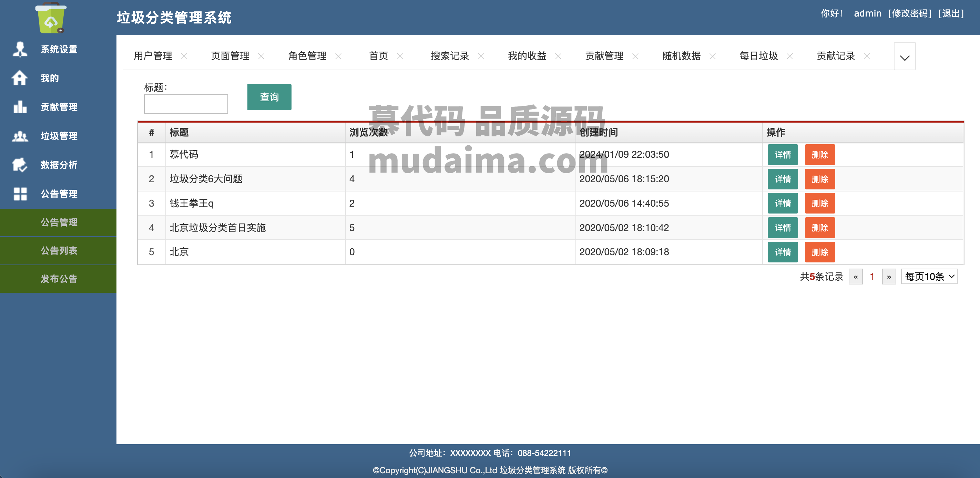Open the 随机数据 tab
Image resolution: width=980 pixels, height=478 pixels.
(682, 56)
